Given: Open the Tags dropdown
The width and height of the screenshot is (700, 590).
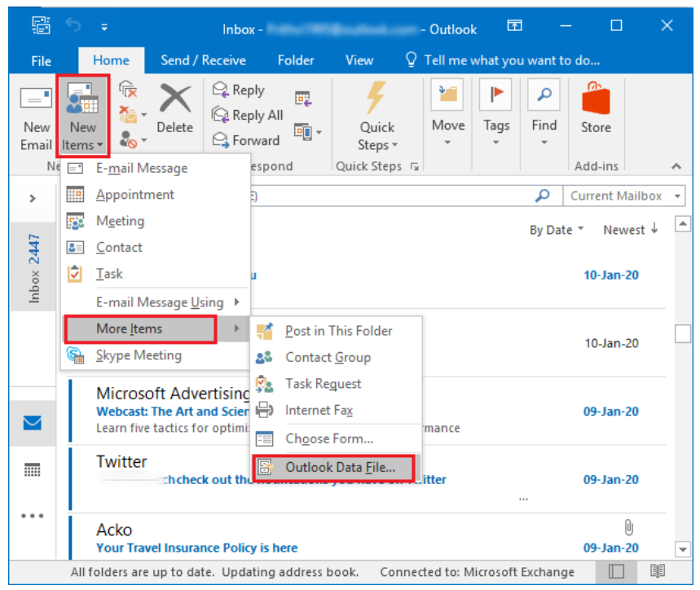Looking at the screenshot, I should click(496, 113).
